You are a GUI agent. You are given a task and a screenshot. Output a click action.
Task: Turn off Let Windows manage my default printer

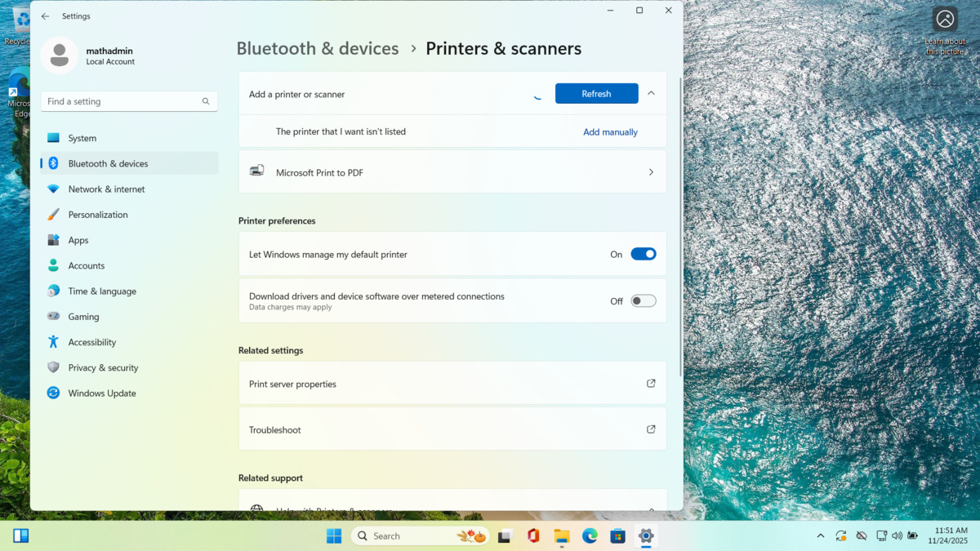pyautogui.click(x=643, y=255)
